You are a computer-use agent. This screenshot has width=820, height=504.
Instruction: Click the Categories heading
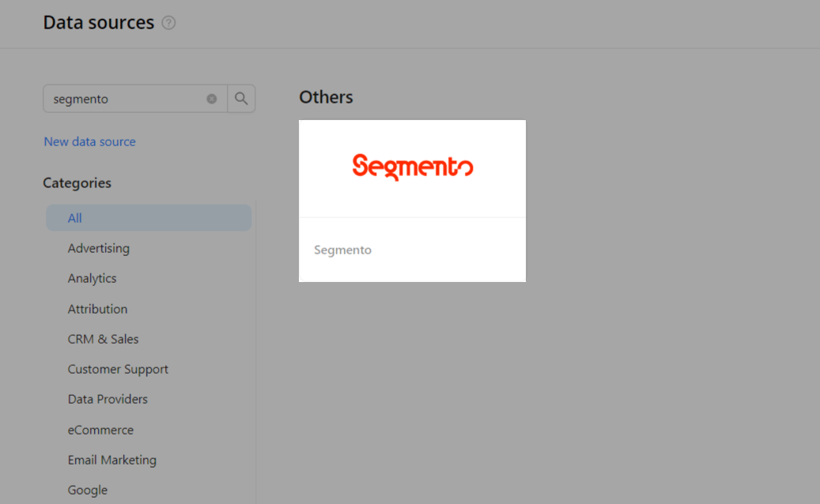[77, 182]
